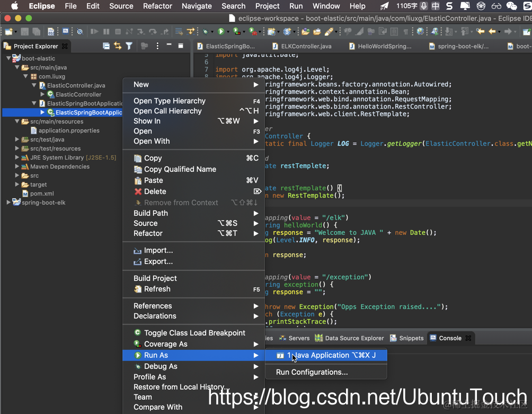Choose Run Configurations... from submenu
The image size is (532, 414).
pos(312,372)
